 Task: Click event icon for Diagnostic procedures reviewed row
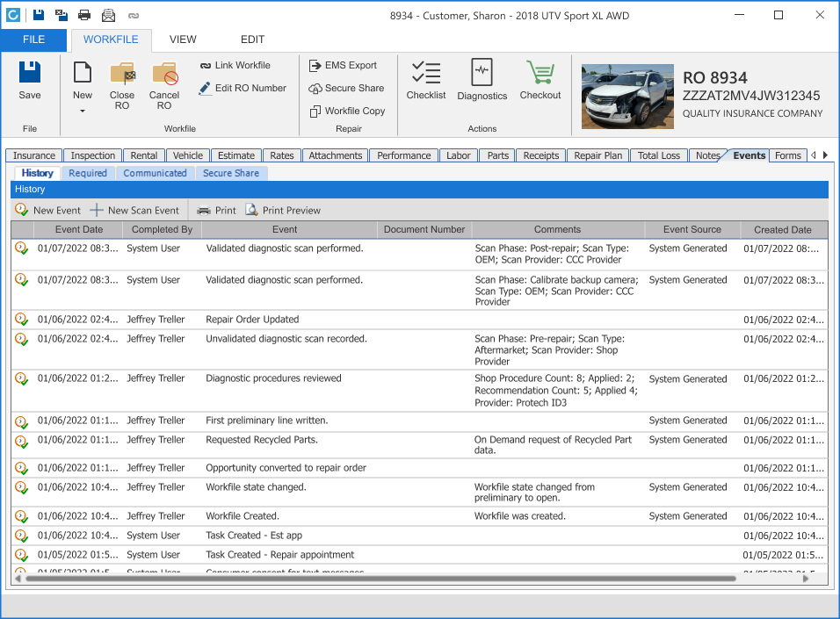(x=21, y=378)
